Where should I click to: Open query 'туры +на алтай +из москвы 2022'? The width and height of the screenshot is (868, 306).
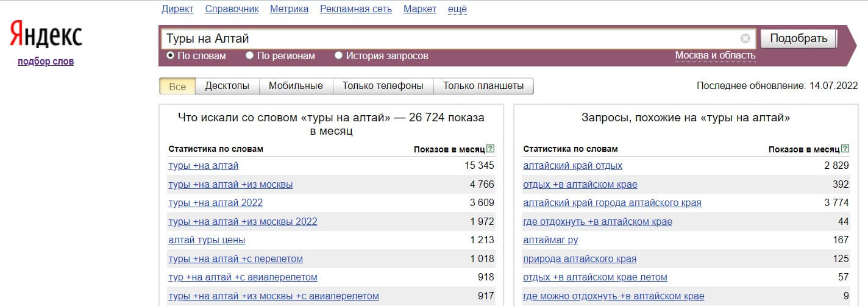(x=243, y=221)
